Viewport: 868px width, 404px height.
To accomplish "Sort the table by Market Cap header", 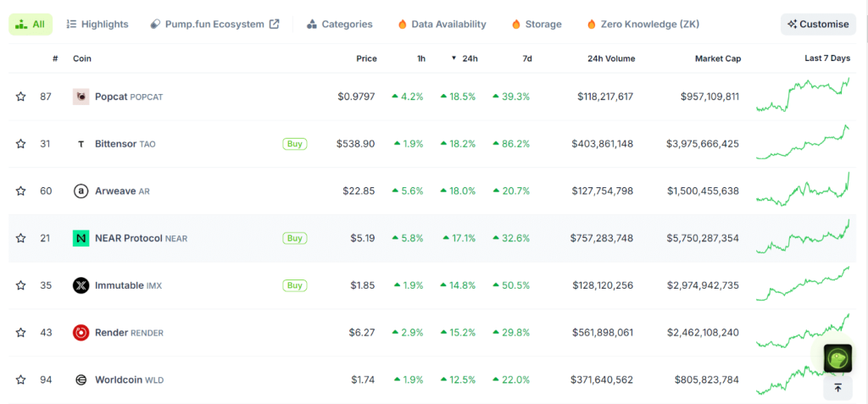I will pyautogui.click(x=717, y=58).
